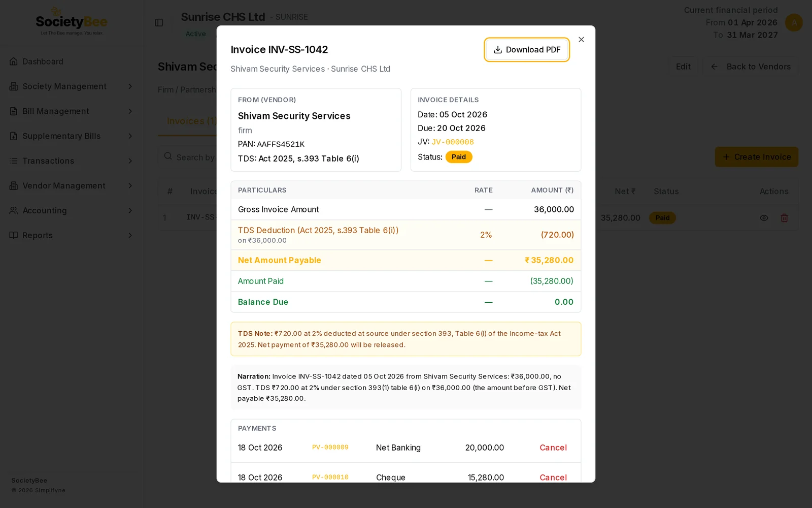Expand Vendor Management chevron
The height and width of the screenshot is (508, 812).
(130, 186)
